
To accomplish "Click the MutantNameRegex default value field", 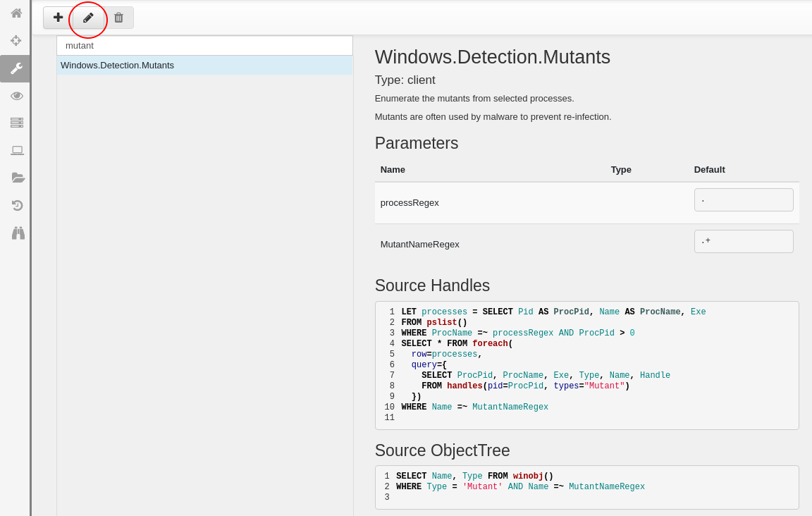I will (743, 242).
